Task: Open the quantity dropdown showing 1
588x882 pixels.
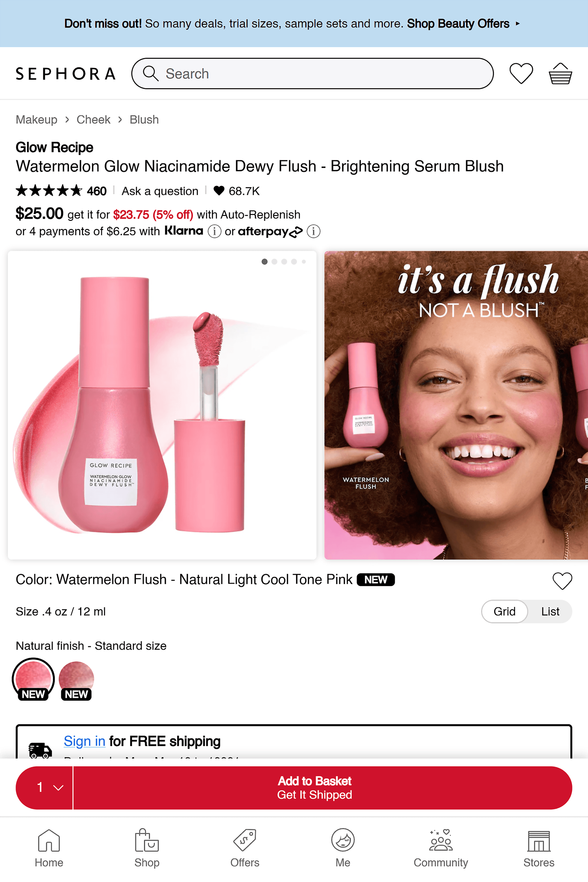Action: pyautogui.click(x=45, y=787)
